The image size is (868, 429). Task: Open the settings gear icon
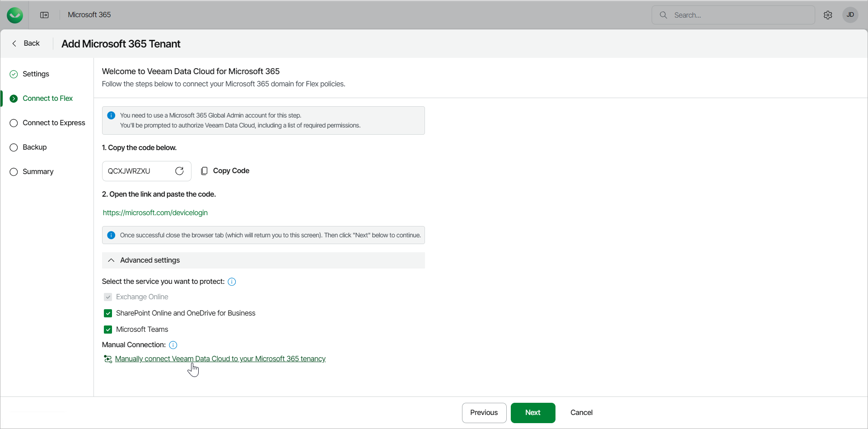(828, 15)
